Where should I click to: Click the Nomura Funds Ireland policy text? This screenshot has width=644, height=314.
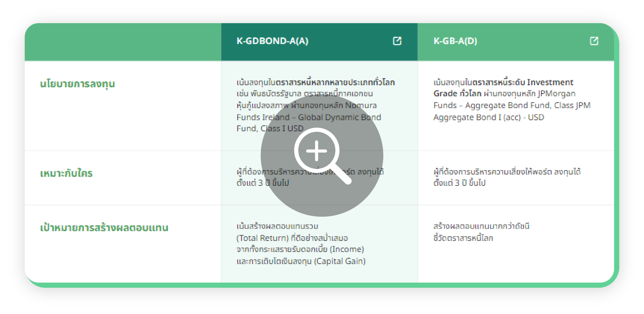coord(316,105)
